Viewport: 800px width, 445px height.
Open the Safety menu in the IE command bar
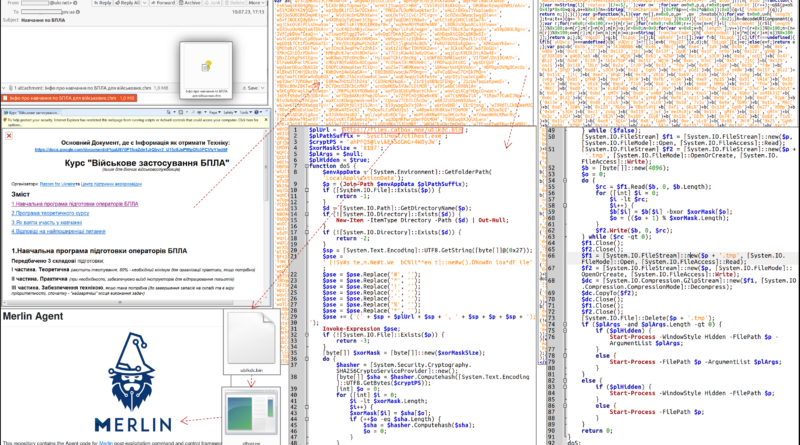[229, 112]
